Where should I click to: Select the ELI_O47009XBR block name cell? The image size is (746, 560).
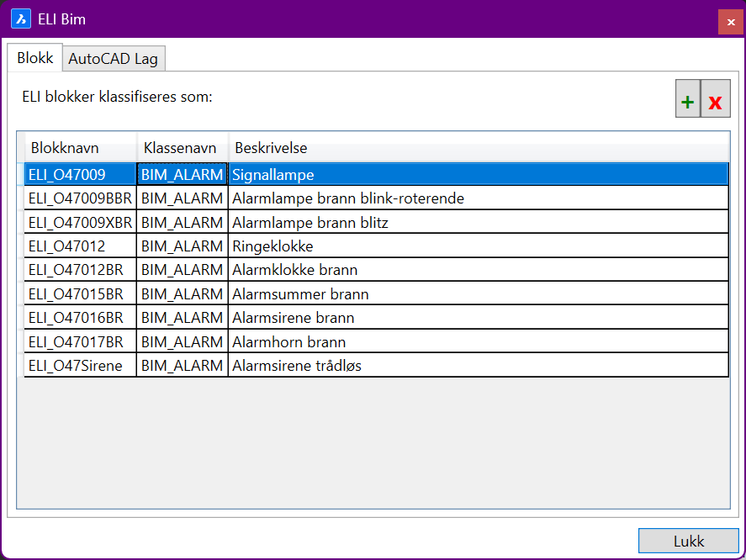click(80, 223)
